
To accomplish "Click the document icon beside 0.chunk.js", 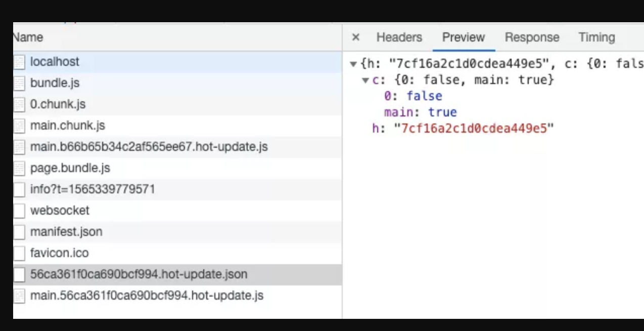I will coord(19,105).
